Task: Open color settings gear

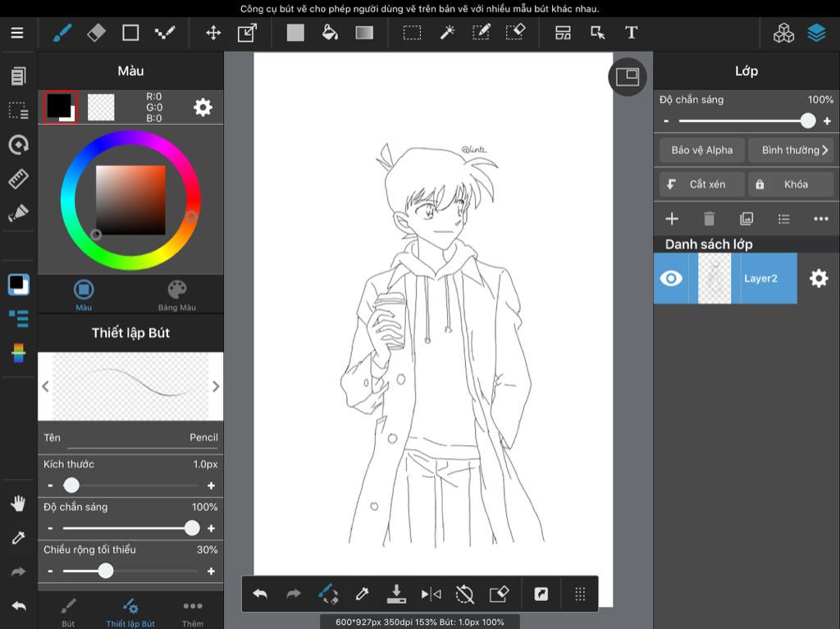Action: click(203, 107)
